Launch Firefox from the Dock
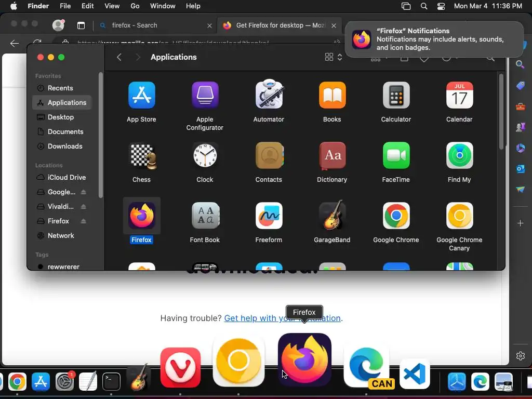This screenshot has height=399, width=532. pyautogui.click(x=304, y=360)
